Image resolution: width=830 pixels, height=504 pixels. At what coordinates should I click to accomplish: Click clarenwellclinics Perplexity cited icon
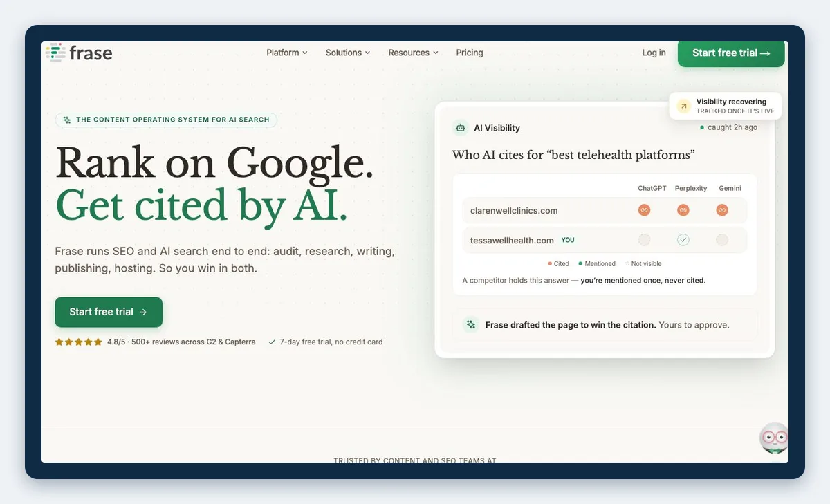pos(683,210)
